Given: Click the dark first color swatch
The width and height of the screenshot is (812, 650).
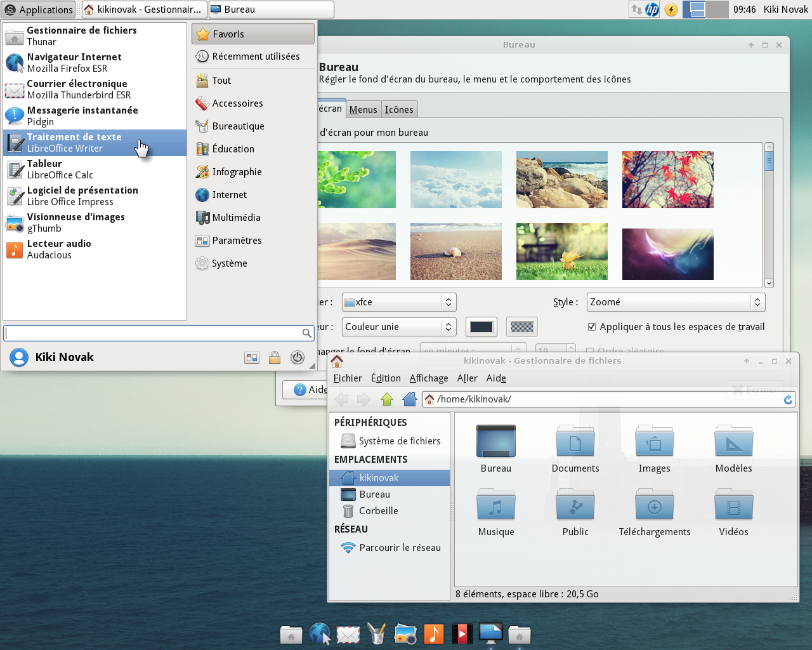Looking at the screenshot, I should click(x=481, y=327).
